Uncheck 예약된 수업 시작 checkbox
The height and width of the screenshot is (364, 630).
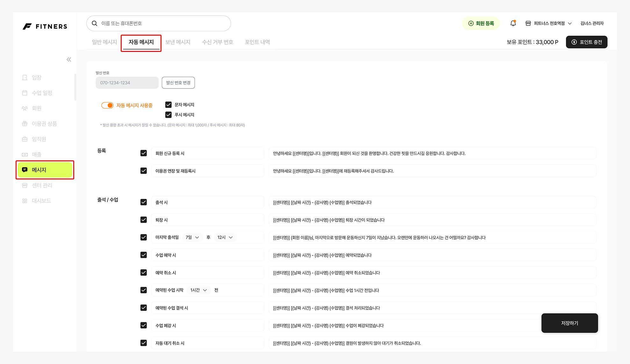coord(144,290)
